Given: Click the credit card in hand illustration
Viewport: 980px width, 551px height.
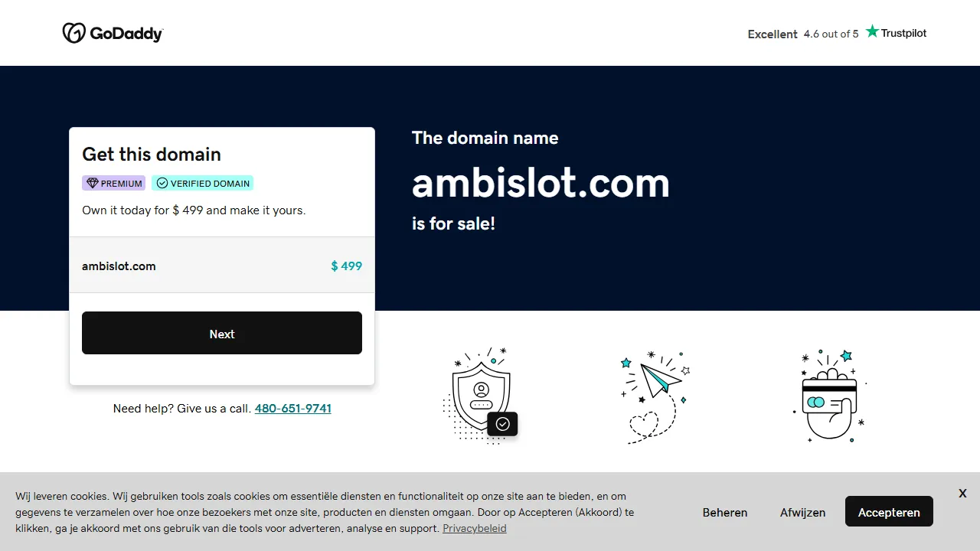Looking at the screenshot, I should pos(829,396).
